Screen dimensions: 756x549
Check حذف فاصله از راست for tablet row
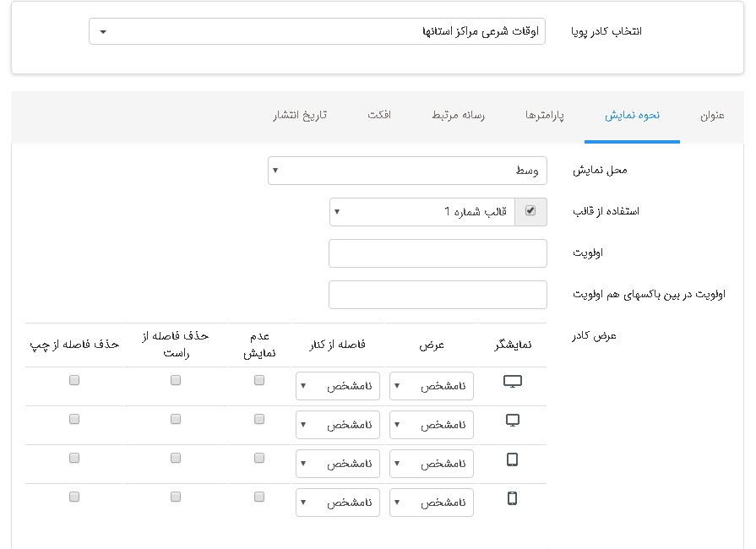pyautogui.click(x=176, y=458)
